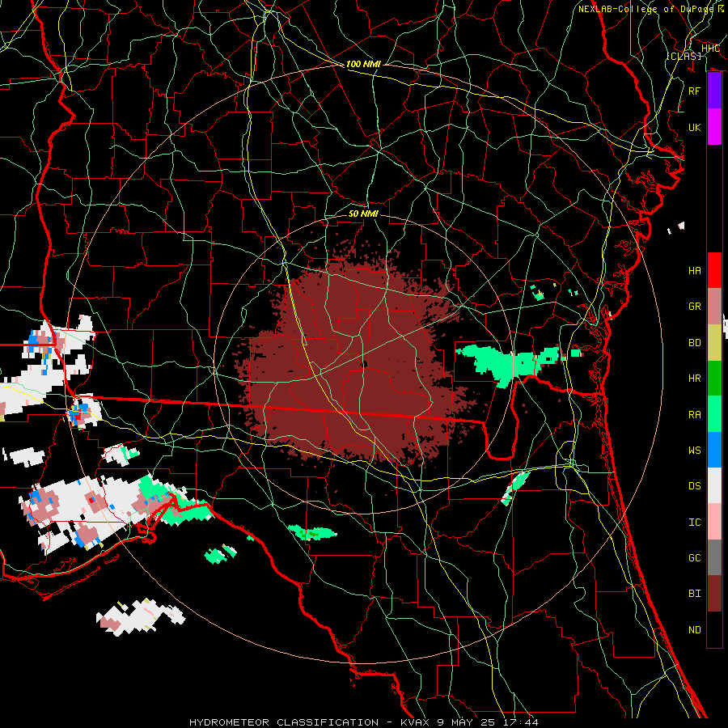
Task: Click the ND legend label
Action: point(694,630)
